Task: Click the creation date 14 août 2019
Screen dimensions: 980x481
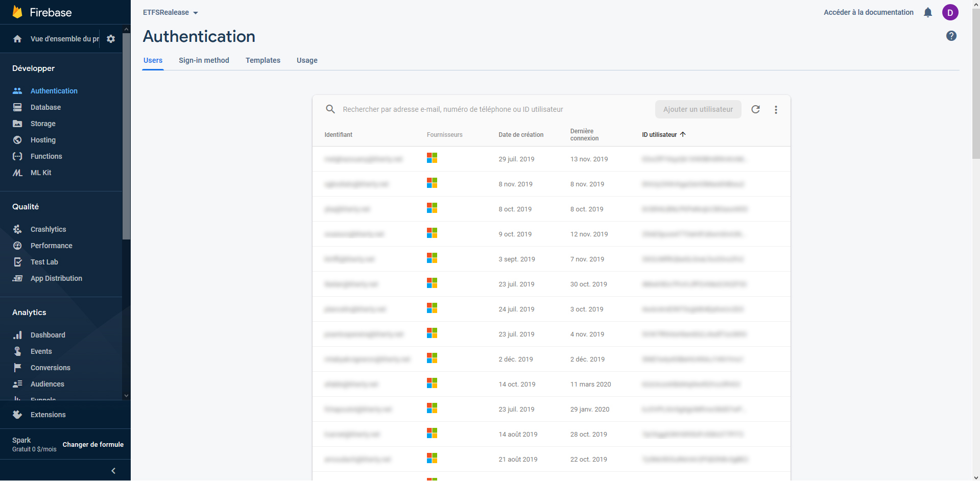Action: [518, 435]
